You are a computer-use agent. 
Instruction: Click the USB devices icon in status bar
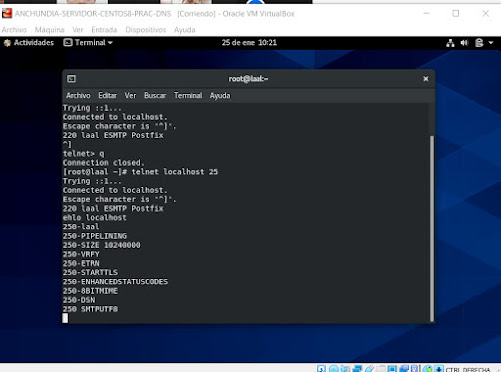pyautogui.click(x=369, y=368)
